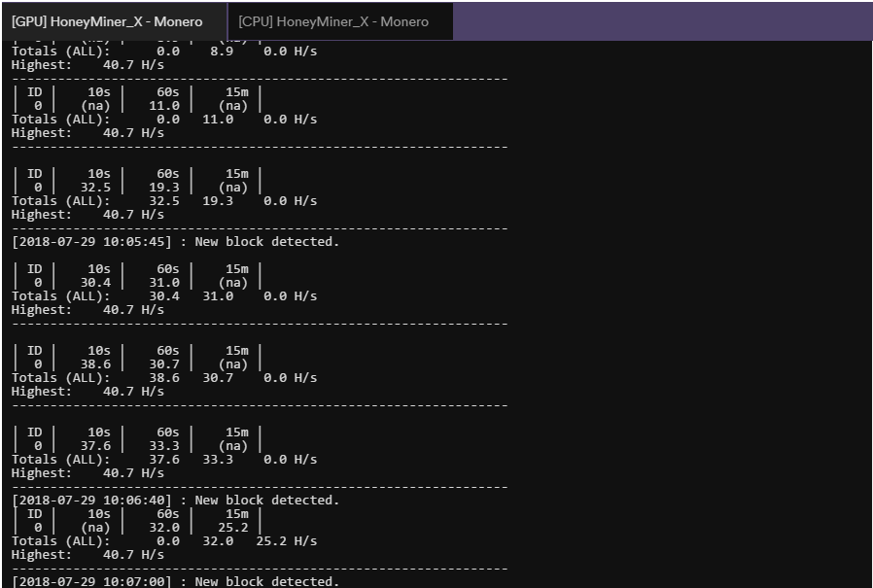873x588 pixels.
Task: Click the 19.3 value in the ID 0 row
Action: [164, 188]
